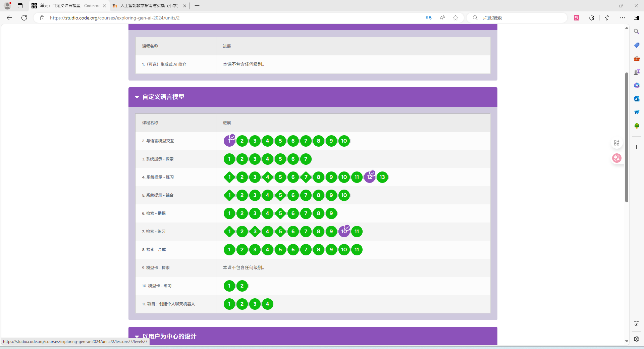Open the tab actions menu icon
Screen dimensions: 644x349
20,6
